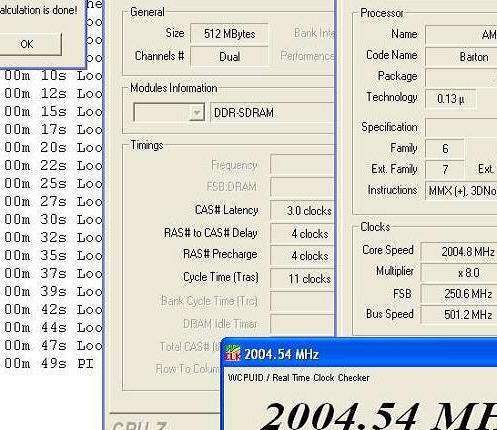Click WCPUID / Real Time Clock Checker label
497x430 pixels.
pos(299,378)
